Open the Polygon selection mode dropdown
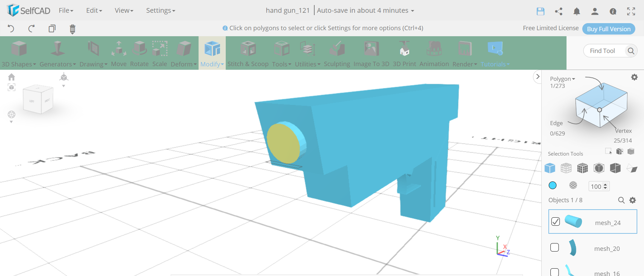 pos(562,79)
